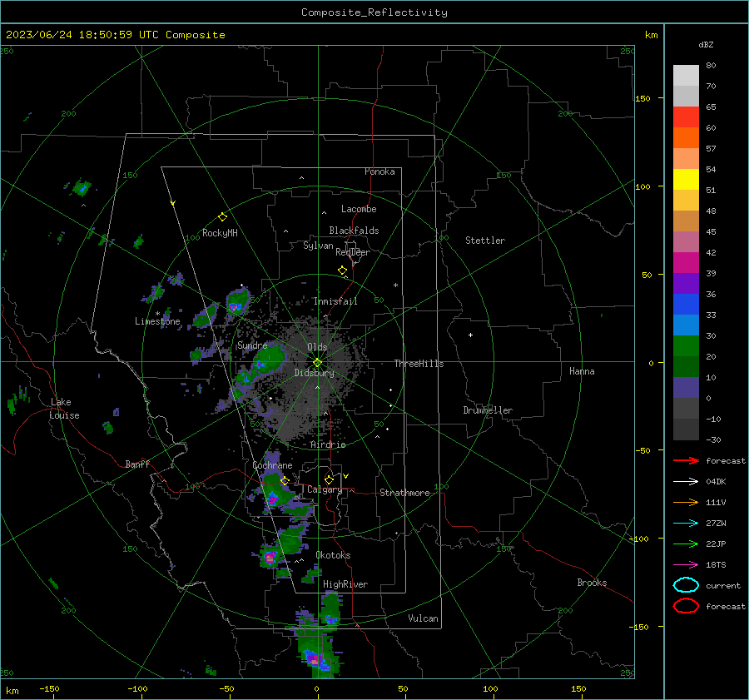Click the magenta 18TS arrow in legend
This screenshot has height=700, width=749.
[686, 565]
